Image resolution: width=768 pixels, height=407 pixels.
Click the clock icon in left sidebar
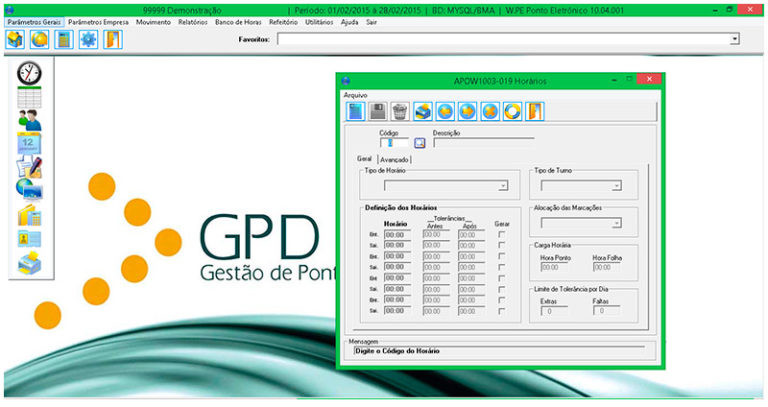(30, 73)
